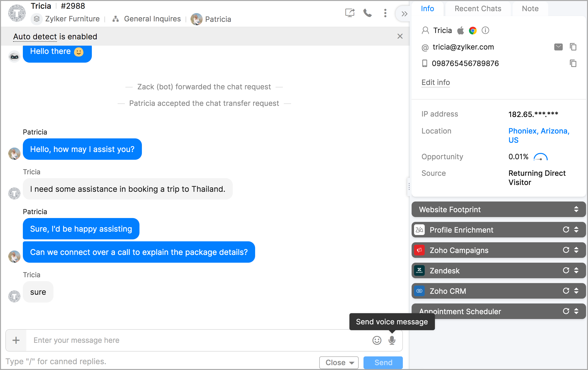Image resolution: width=588 pixels, height=370 pixels.
Task: Click the microphone voice message icon
Action: (x=392, y=340)
